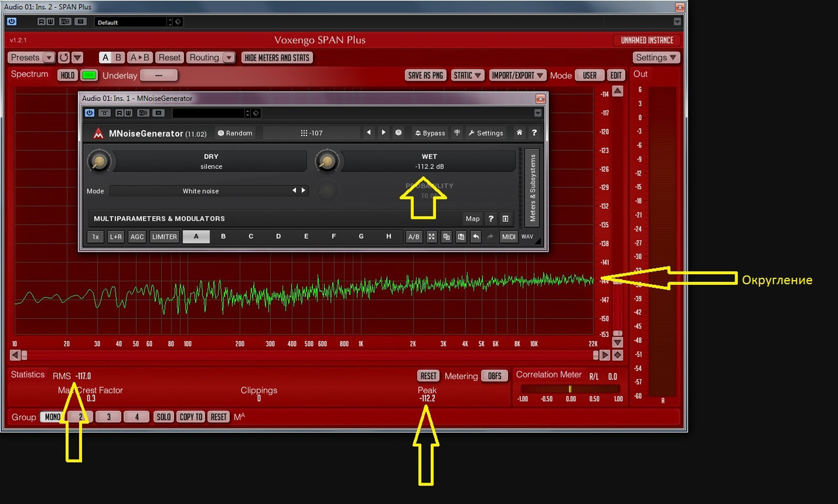Screen dimensions: 838x504
Task: Click the WET knob
Action: coord(327,160)
